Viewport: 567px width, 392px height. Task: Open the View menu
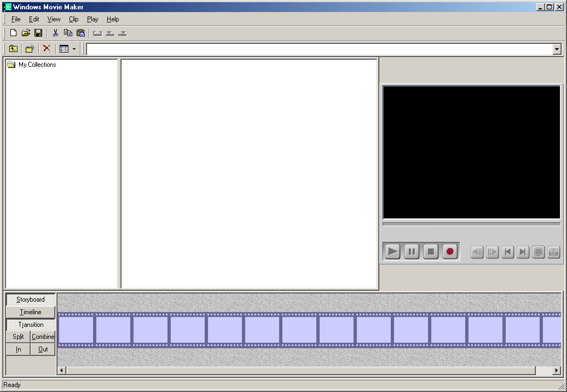click(54, 19)
